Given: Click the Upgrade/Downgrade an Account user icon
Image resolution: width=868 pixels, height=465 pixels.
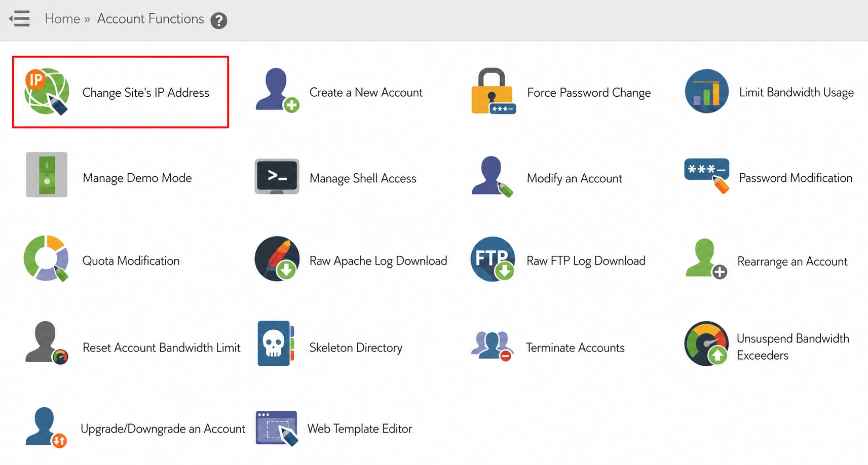Looking at the screenshot, I should click(x=46, y=428).
